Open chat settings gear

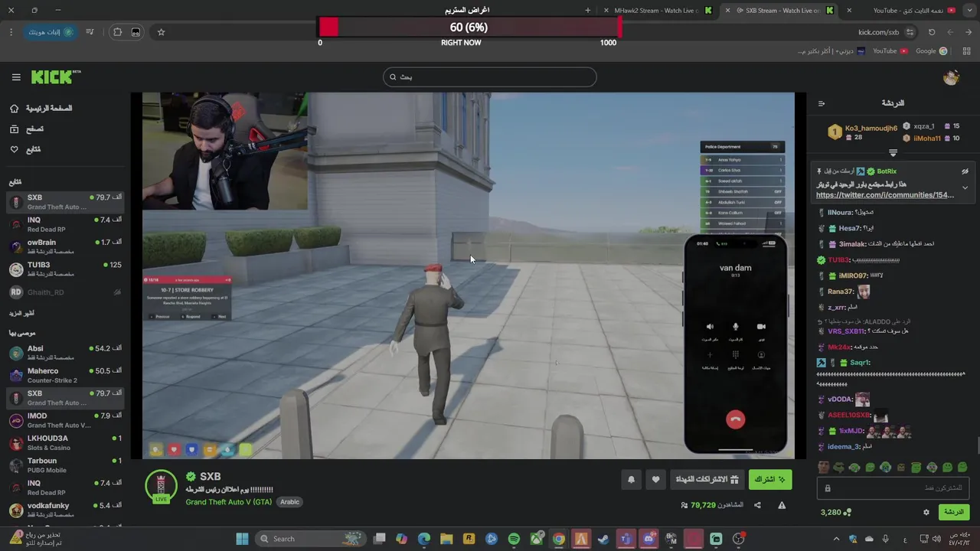click(x=926, y=512)
